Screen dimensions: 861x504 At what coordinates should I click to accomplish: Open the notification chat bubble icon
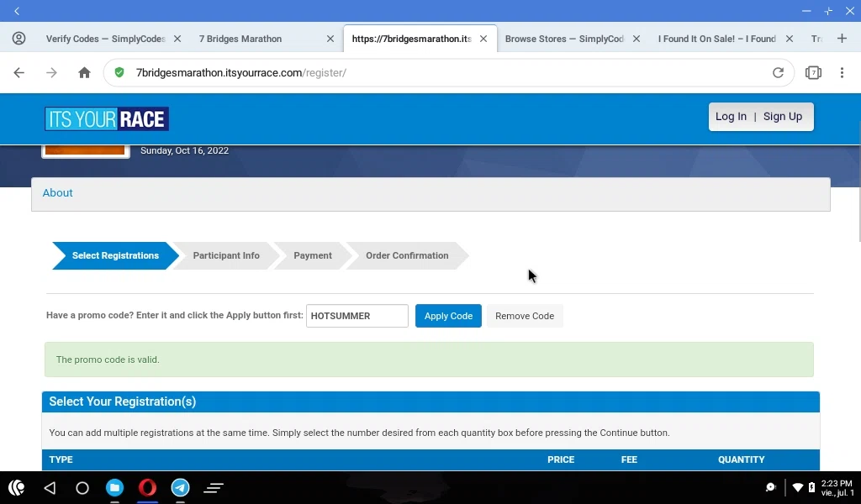click(770, 487)
